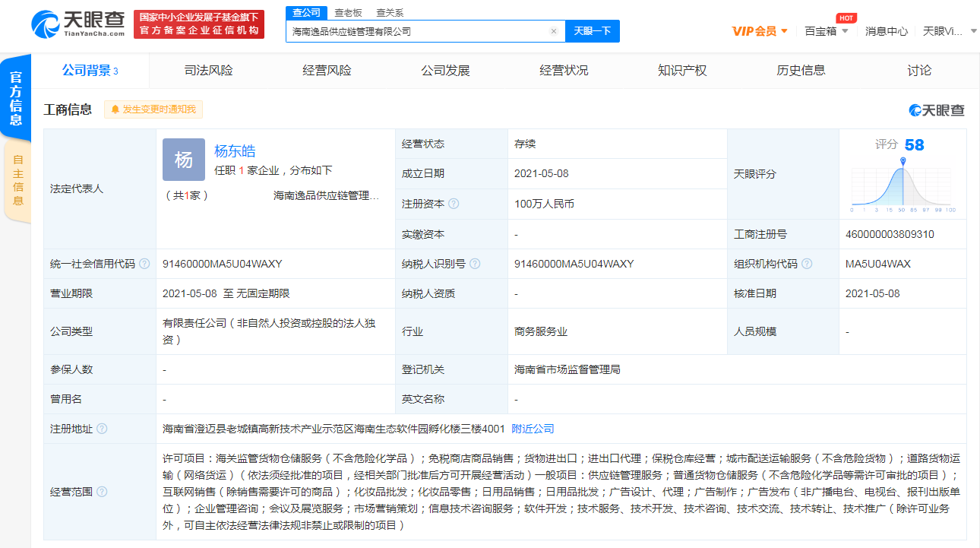The height and width of the screenshot is (548, 980).
Task: Click the 附近公司 link
Action: click(x=533, y=429)
